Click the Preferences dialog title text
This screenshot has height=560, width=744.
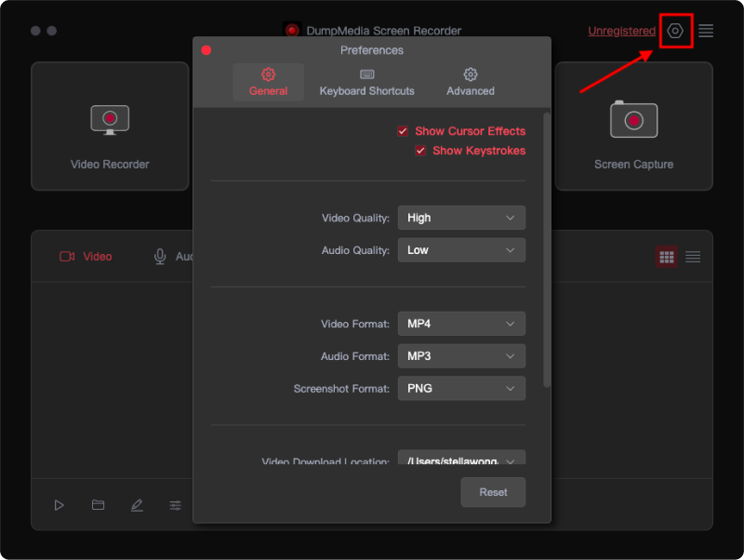tap(371, 50)
